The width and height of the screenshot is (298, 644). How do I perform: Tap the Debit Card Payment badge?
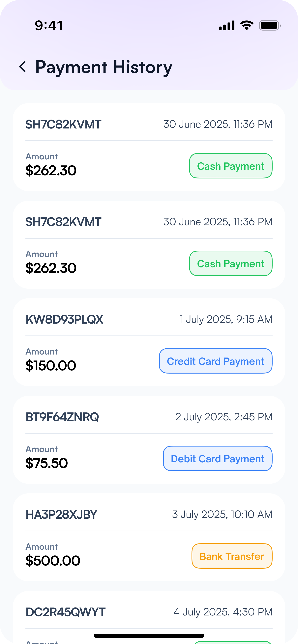pyautogui.click(x=218, y=458)
